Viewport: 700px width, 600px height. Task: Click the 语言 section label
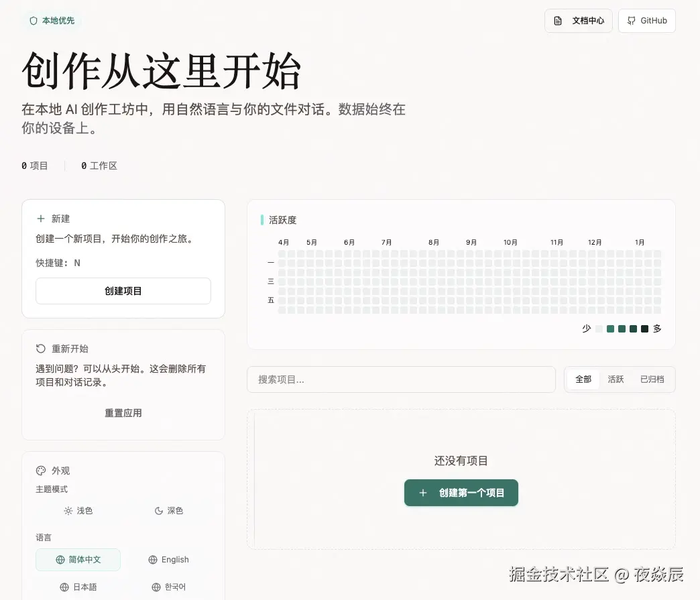pos(44,538)
